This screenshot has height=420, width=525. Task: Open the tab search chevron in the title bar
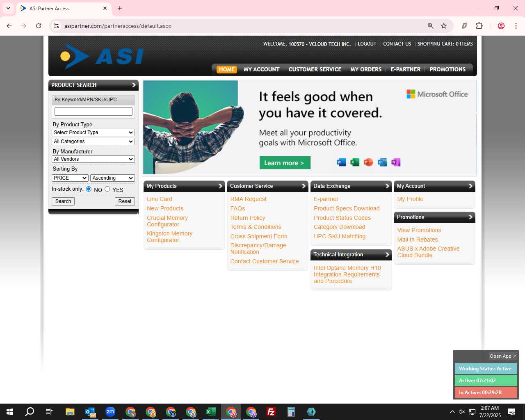pos(8,8)
